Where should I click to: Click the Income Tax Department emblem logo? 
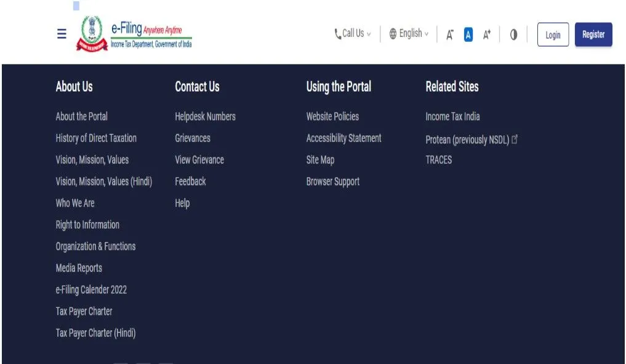(90, 34)
